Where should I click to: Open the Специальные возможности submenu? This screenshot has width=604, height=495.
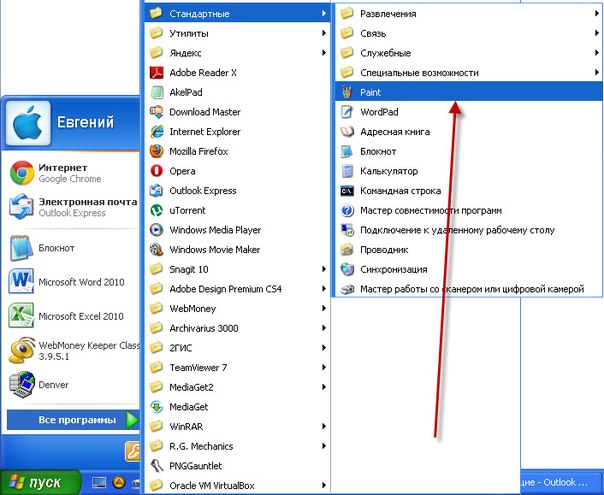(468, 72)
